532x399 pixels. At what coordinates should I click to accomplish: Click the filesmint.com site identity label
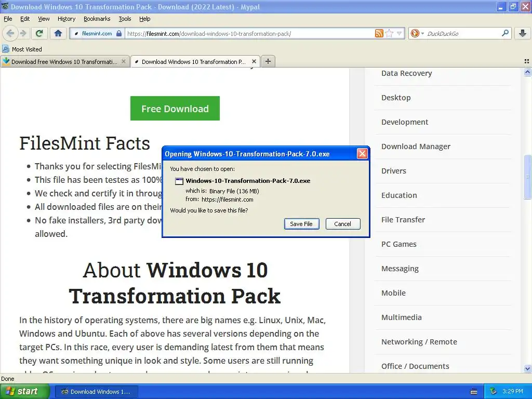(97, 34)
